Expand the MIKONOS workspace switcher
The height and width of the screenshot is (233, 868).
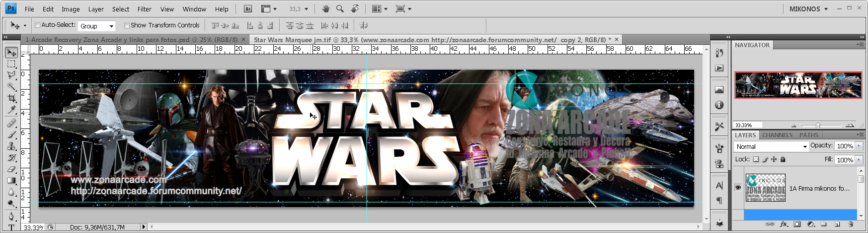[808, 9]
